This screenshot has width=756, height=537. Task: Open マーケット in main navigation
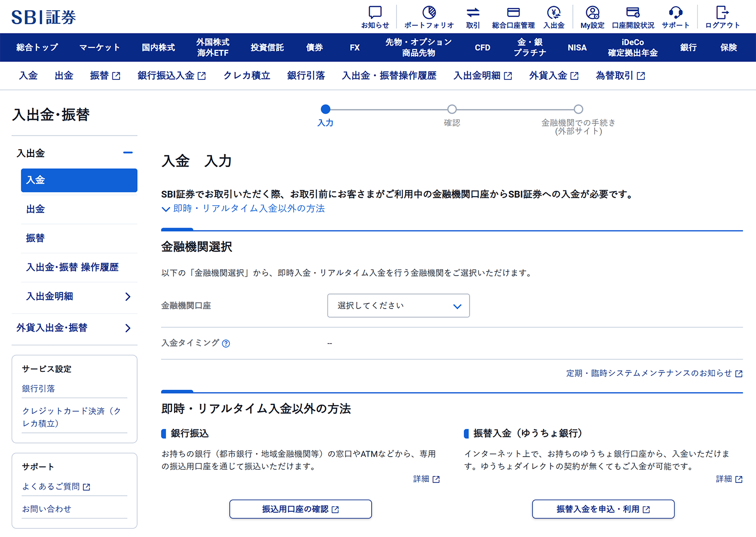(x=100, y=47)
